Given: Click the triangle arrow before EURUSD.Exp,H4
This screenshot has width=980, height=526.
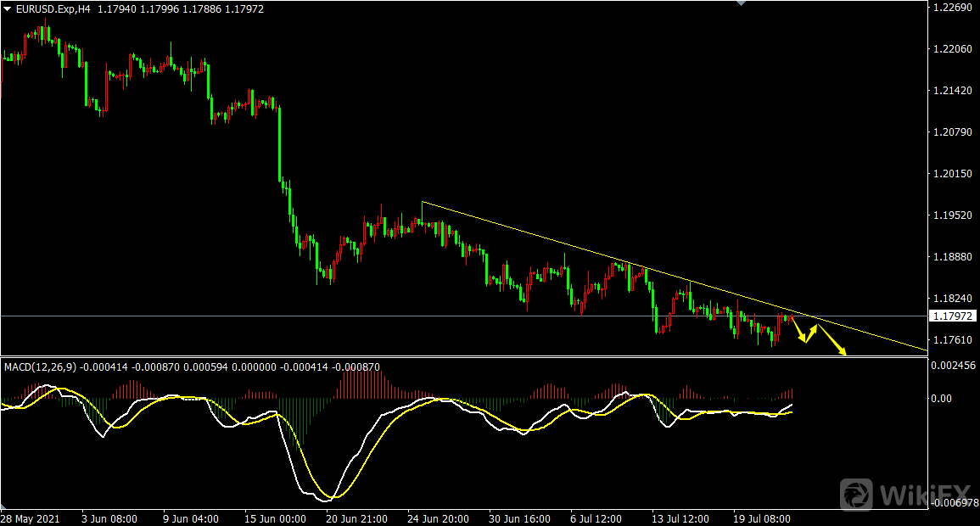Looking at the screenshot, I should pos(8,9).
